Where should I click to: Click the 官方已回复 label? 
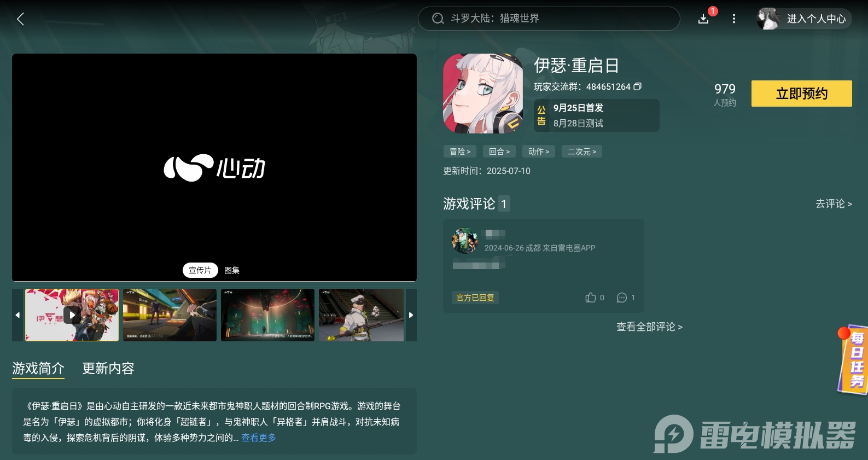click(x=475, y=298)
